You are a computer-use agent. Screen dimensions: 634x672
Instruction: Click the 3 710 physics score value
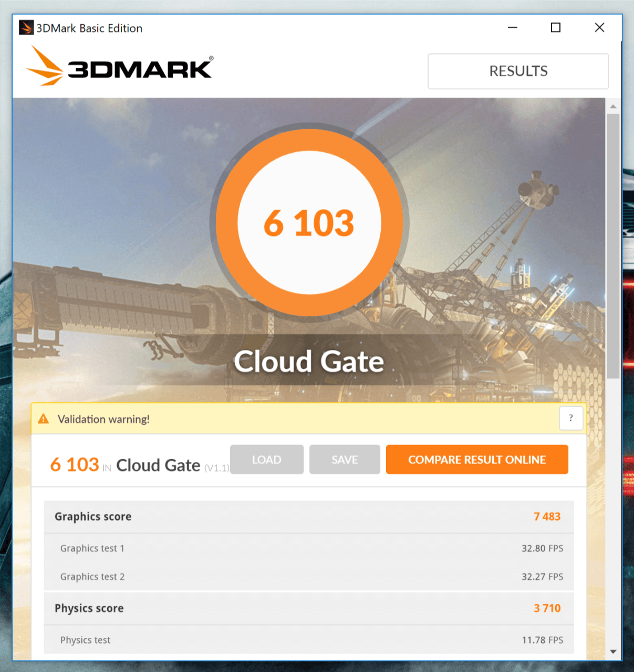point(547,608)
